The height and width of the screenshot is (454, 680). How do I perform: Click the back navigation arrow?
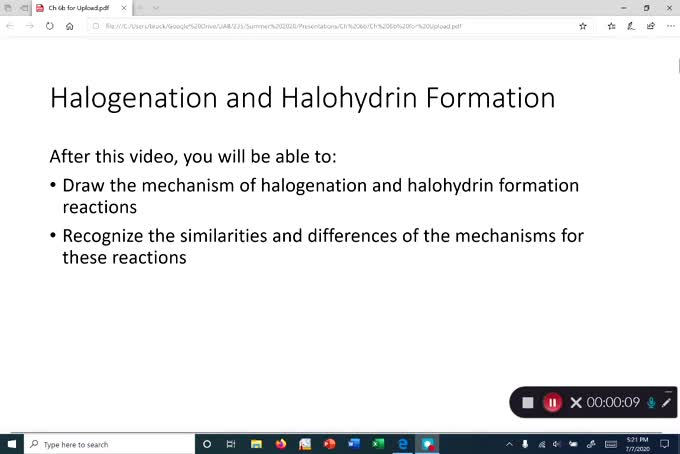10,26
